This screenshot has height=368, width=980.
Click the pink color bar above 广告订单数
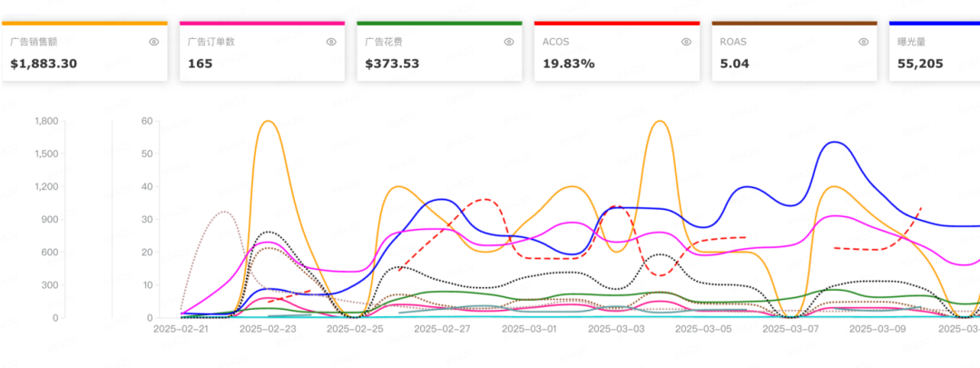click(x=262, y=23)
